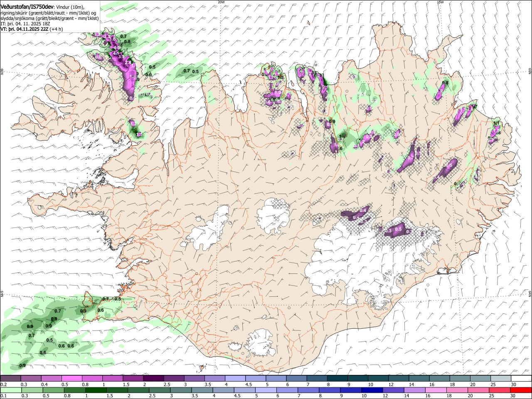Click the valid time 'VT: þri. 04.11.2025 22Z'
This screenshot has height=399, width=532.
[x=25, y=29]
